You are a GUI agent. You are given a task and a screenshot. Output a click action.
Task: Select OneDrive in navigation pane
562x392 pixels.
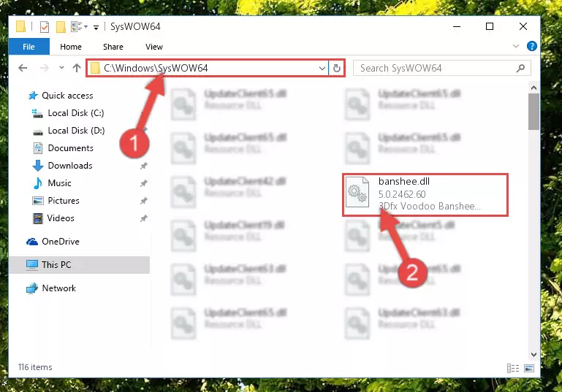pos(60,242)
